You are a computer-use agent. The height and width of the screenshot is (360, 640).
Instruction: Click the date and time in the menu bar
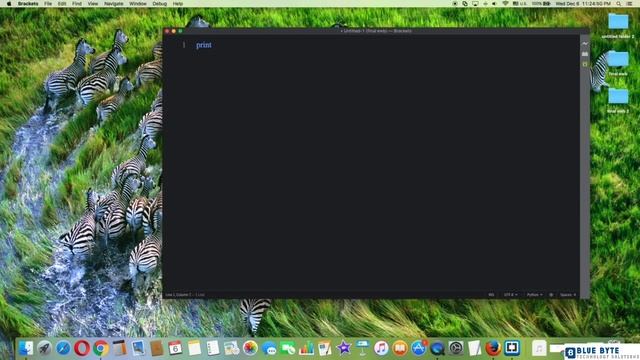[x=583, y=3]
